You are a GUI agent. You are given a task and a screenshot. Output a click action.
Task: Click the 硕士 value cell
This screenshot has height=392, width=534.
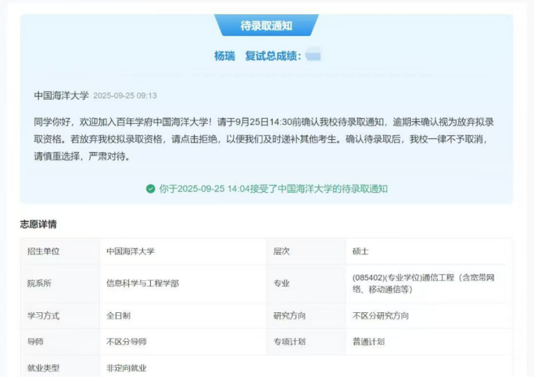pos(429,251)
